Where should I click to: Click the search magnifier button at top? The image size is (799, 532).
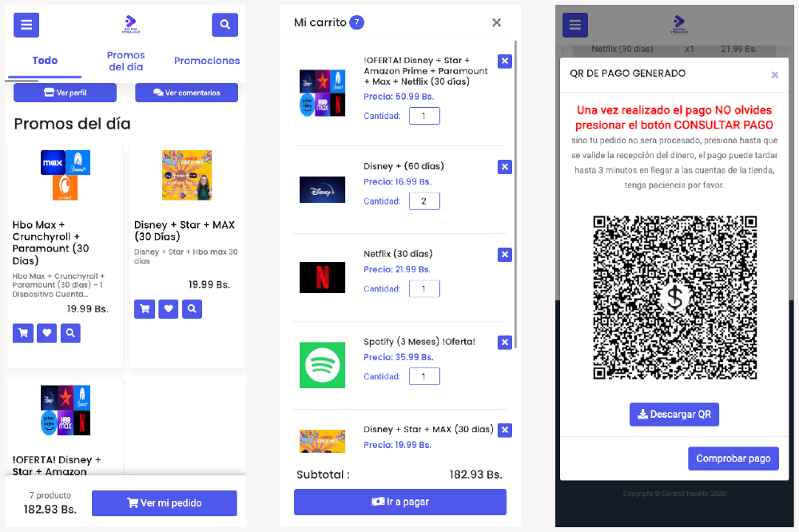point(225,25)
